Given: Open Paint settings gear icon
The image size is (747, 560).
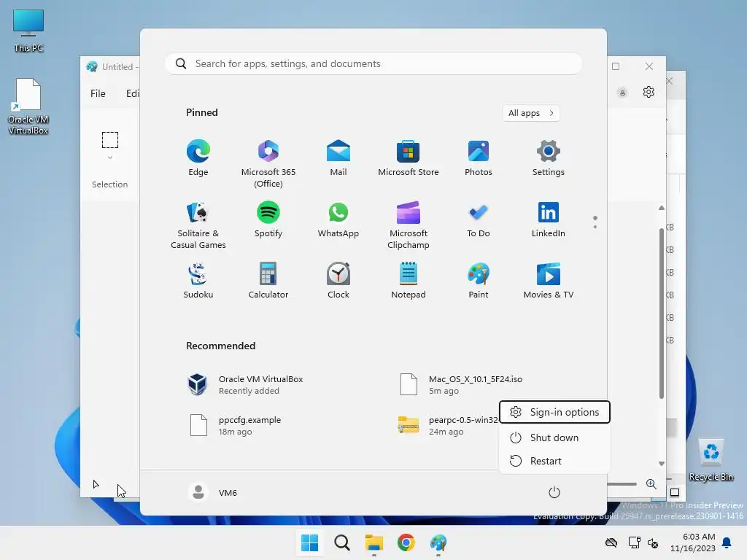Looking at the screenshot, I should pos(649,92).
